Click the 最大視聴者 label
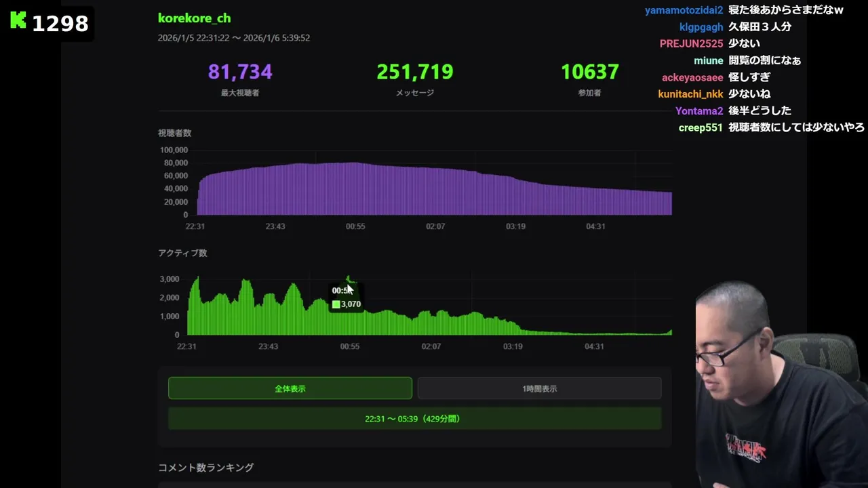The width and height of the screenshot is (868, 488). (x=240, y=93)
